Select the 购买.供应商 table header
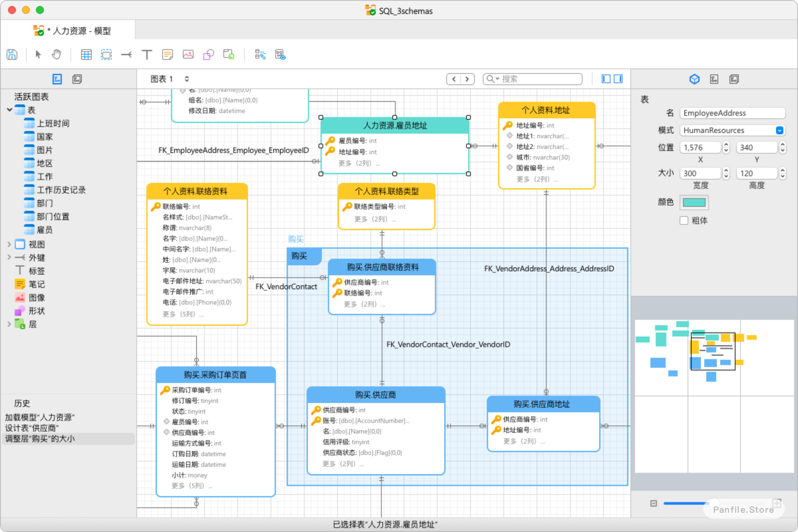 click(376, 395)
